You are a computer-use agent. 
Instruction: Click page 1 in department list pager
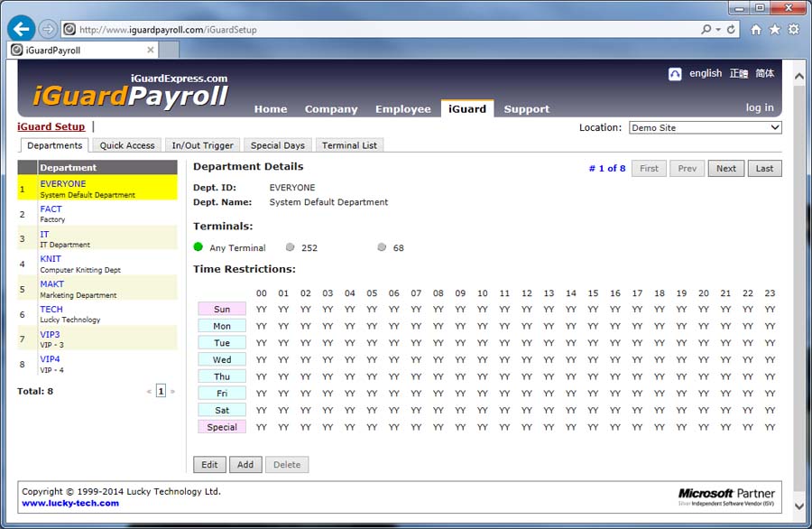click(x=161, y=391)
